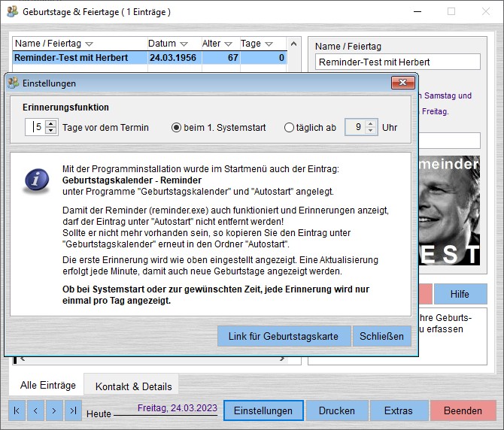Open Name / Feiertag column sort arrow
Image resolution: width=504 pixels, height=430 pixels.
[x=89, y=44]
